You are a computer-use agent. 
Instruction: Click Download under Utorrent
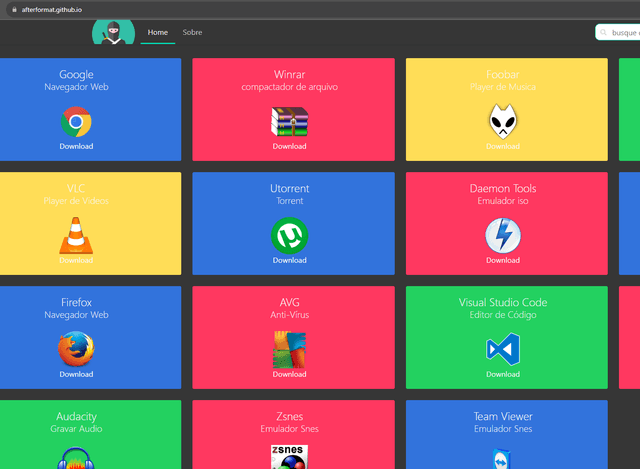click(x=289, y=260)
